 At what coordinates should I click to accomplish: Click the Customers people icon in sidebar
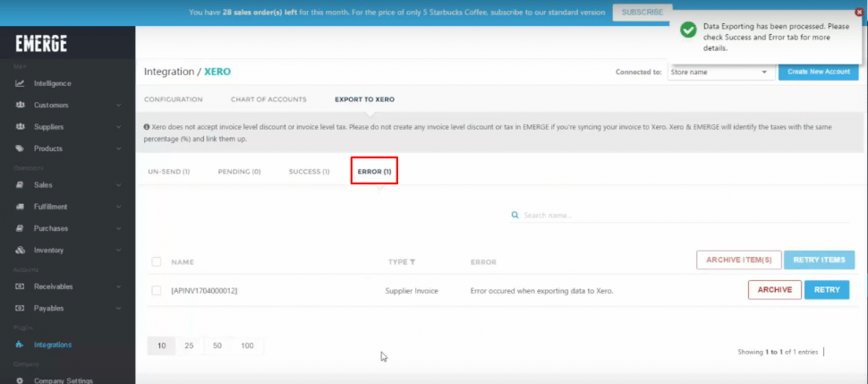pos(20,106)
